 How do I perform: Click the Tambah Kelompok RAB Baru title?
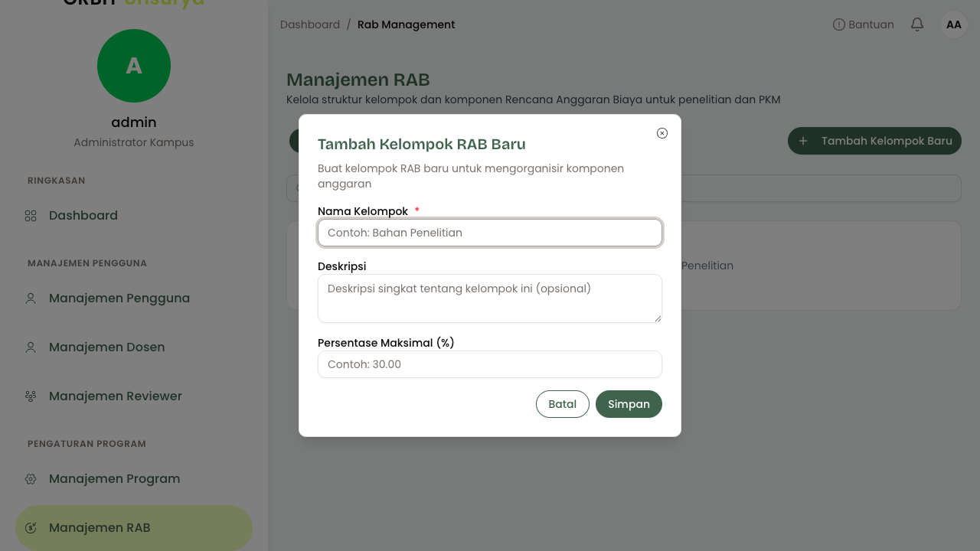422,144
